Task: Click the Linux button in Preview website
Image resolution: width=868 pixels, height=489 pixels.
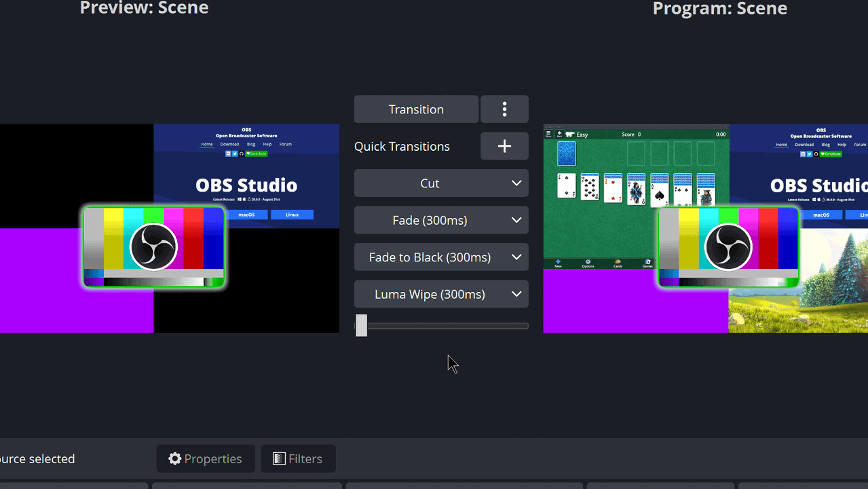Action: (x=292, y=215)
